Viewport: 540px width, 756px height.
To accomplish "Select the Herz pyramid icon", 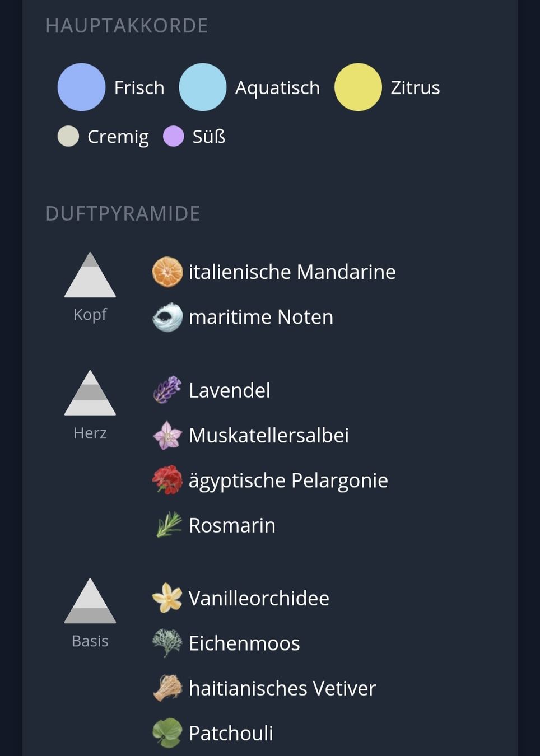I will pos(90,393).
